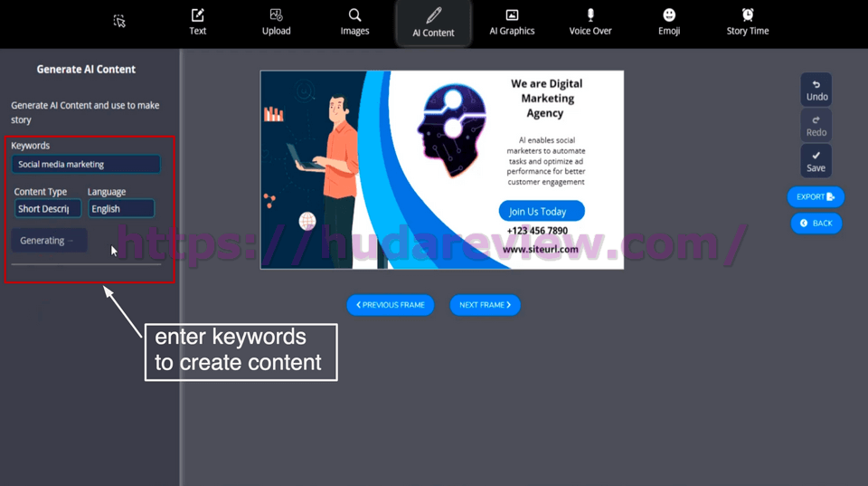
Task: Click the BACK button
Action: [816, 223]
